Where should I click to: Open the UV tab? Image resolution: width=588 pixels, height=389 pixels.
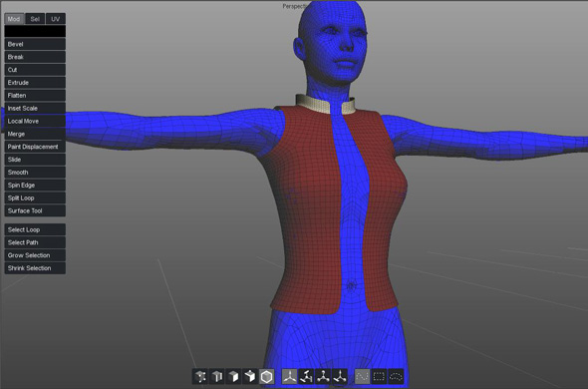(56, 19)
